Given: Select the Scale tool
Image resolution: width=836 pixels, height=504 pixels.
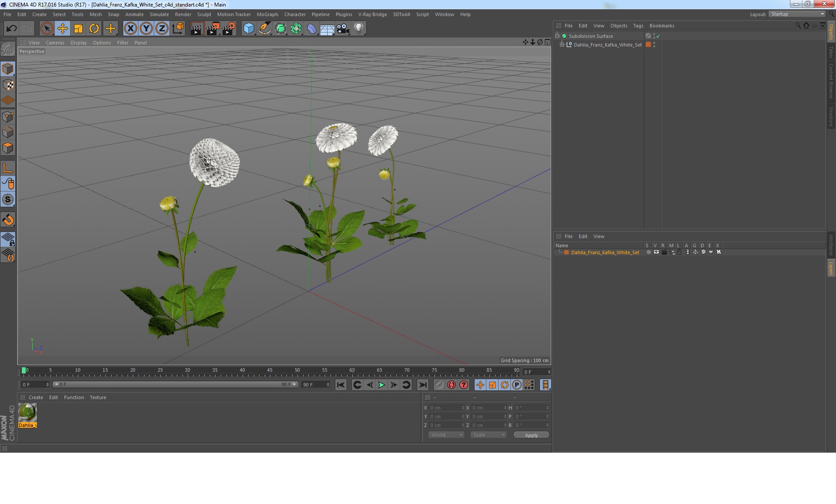Looking at the screenshot, I should [78, 29].
